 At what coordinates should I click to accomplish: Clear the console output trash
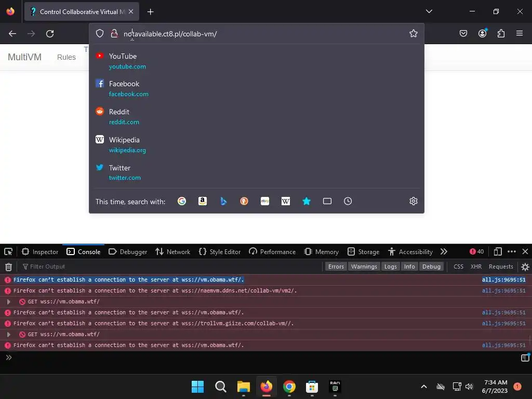8,267
